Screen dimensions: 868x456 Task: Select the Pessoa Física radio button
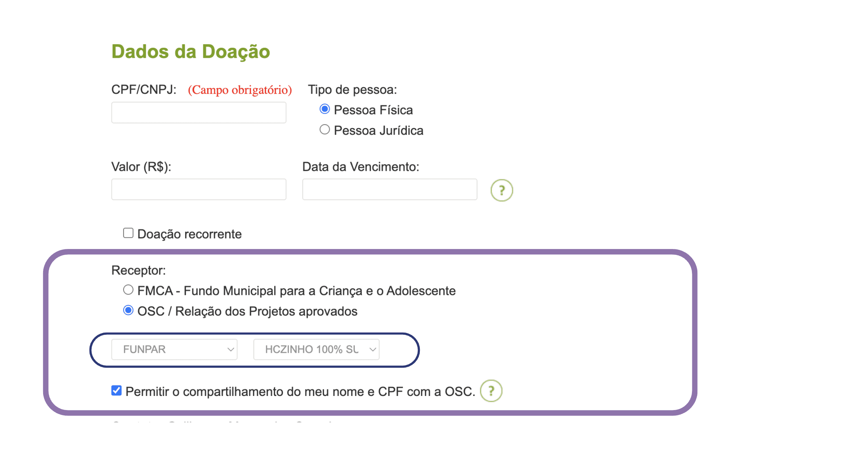click(x=325, y=109)
